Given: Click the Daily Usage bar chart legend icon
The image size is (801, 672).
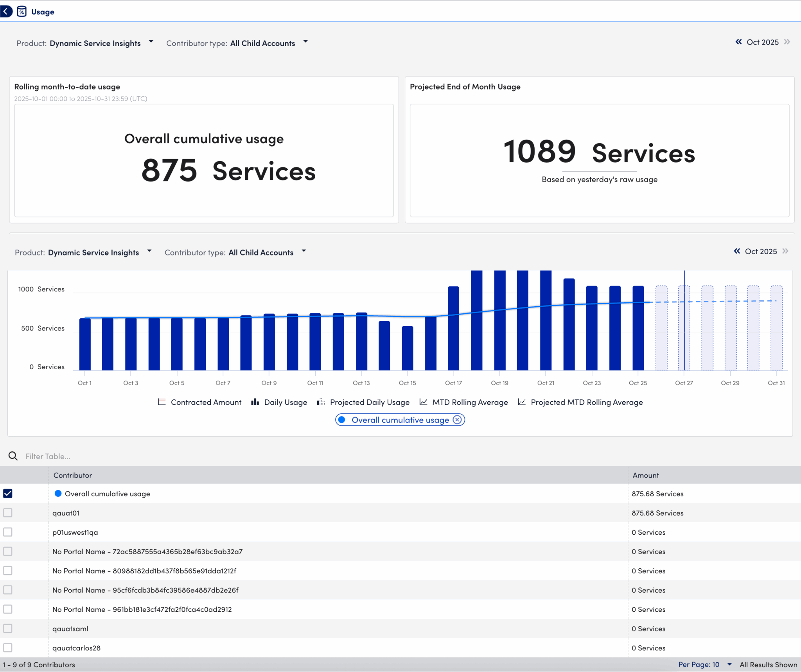Looking at the screenshot, I should click(x=255, y=402).
